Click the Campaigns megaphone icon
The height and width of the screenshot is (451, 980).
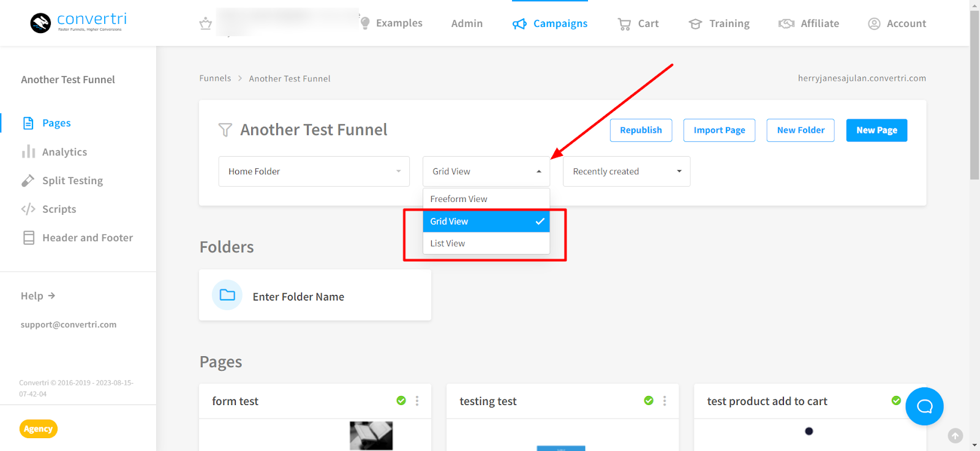pyautogui.click(x=519, y=24)
